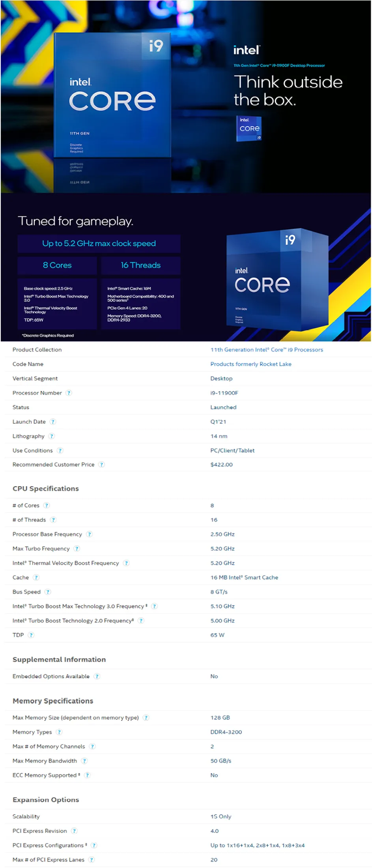Click the '16 Threads' tile
The image size is (372, 868).
[x=141, y=265]
